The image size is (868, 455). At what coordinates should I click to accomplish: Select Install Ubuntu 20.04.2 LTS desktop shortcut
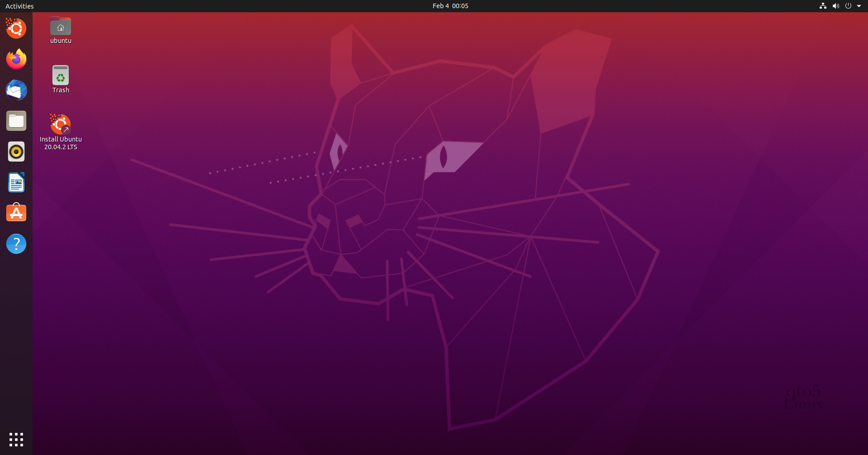click(61, 132)
